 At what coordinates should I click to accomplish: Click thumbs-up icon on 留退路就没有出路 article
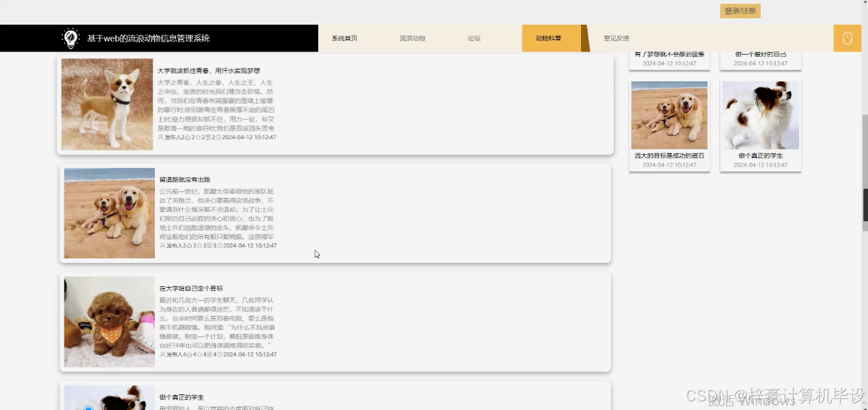[189, 246]
